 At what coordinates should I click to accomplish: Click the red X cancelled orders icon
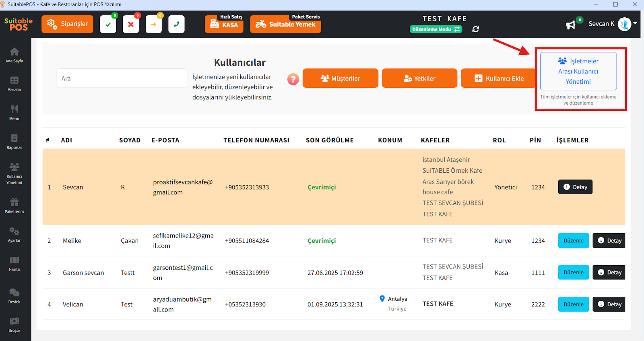131,25
